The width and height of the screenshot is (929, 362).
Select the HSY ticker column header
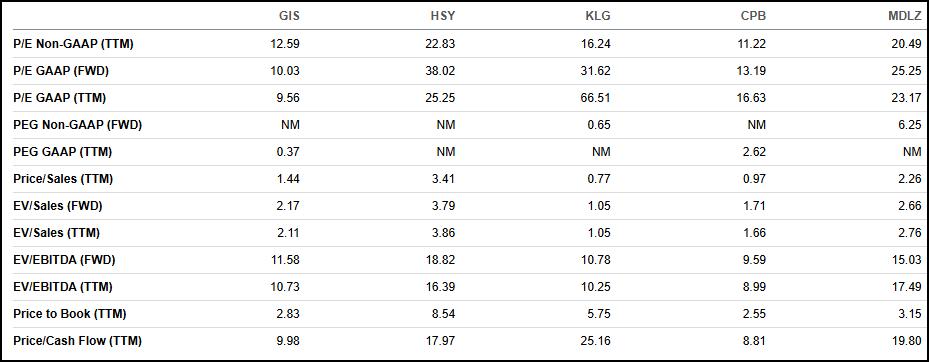(x=443, y=16)
